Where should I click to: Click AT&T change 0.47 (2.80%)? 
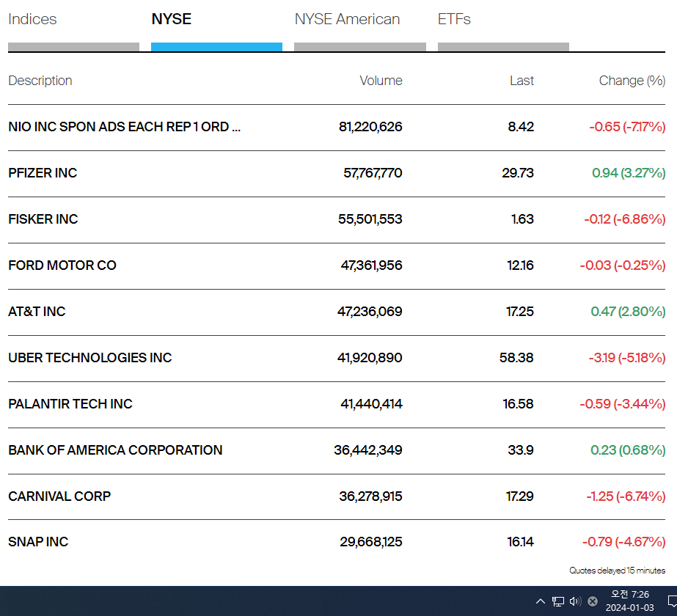628,312
